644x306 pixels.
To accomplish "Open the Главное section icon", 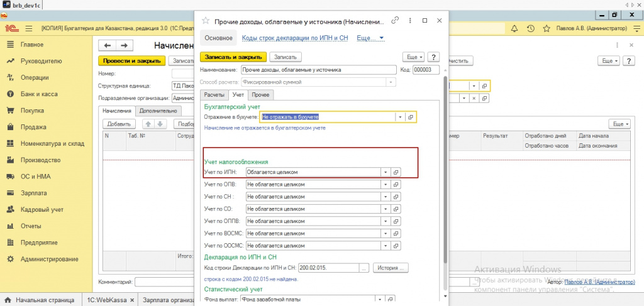I will click(x=11, y=45).
